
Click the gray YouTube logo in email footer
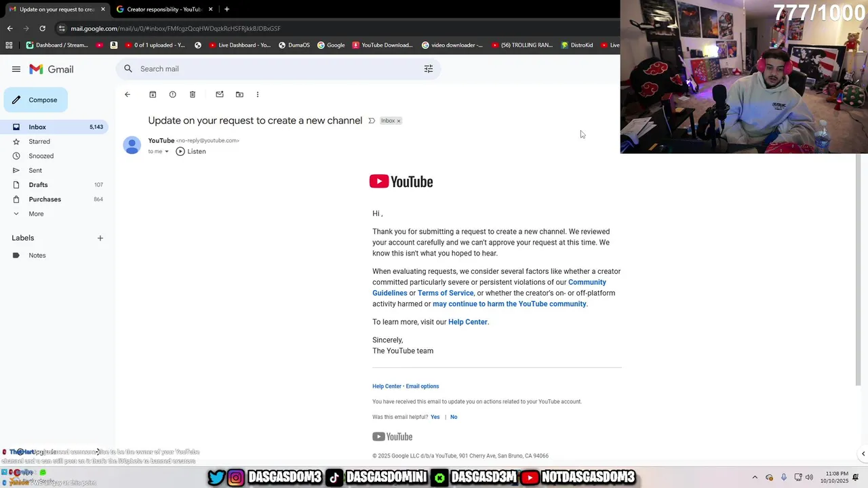[392, 436]
